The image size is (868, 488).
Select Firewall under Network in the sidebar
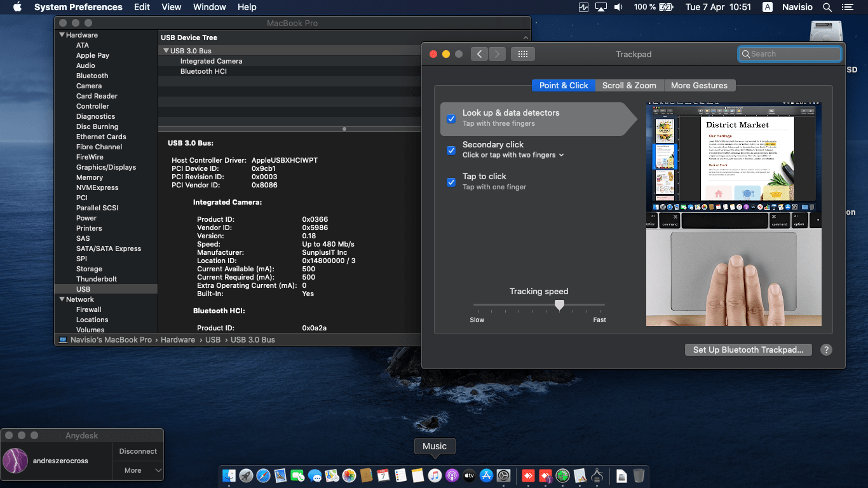pos(89,309)
